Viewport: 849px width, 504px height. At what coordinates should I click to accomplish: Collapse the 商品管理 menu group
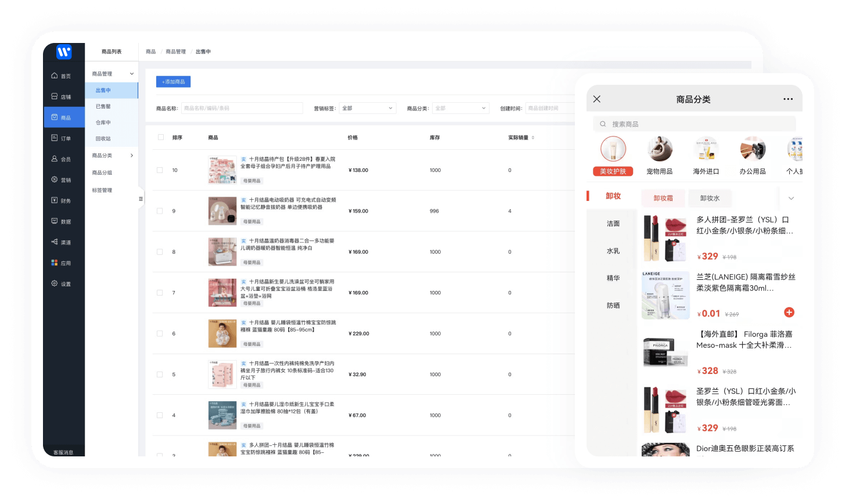coord(132,74)
